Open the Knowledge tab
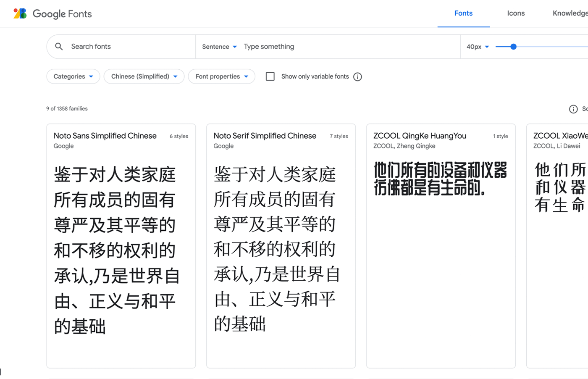 (570, 13)
